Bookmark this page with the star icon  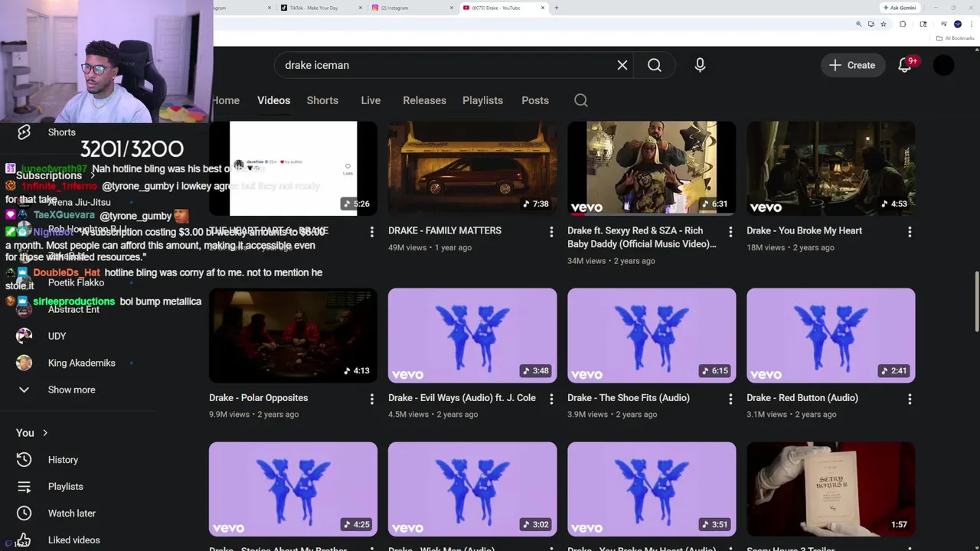click(x=883, y=24)
